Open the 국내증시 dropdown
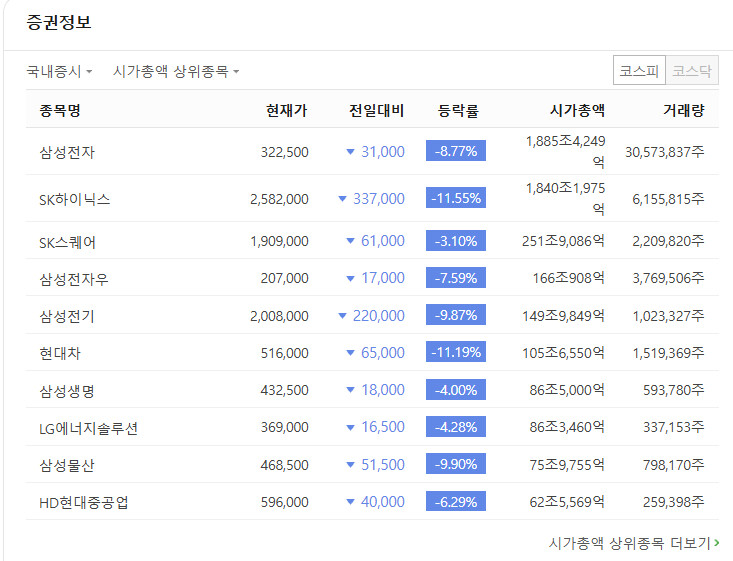Viewport: 733px width, 561px height. [59, 72]
